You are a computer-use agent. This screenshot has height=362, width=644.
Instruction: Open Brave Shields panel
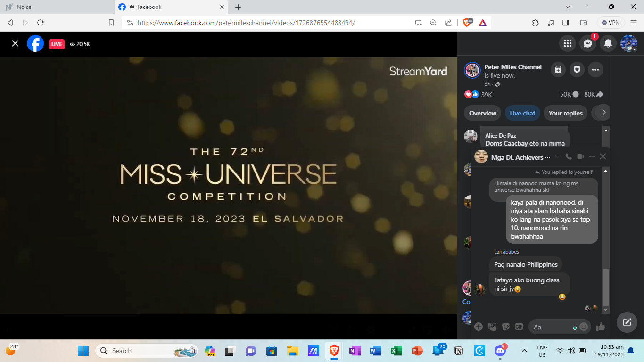468,22
